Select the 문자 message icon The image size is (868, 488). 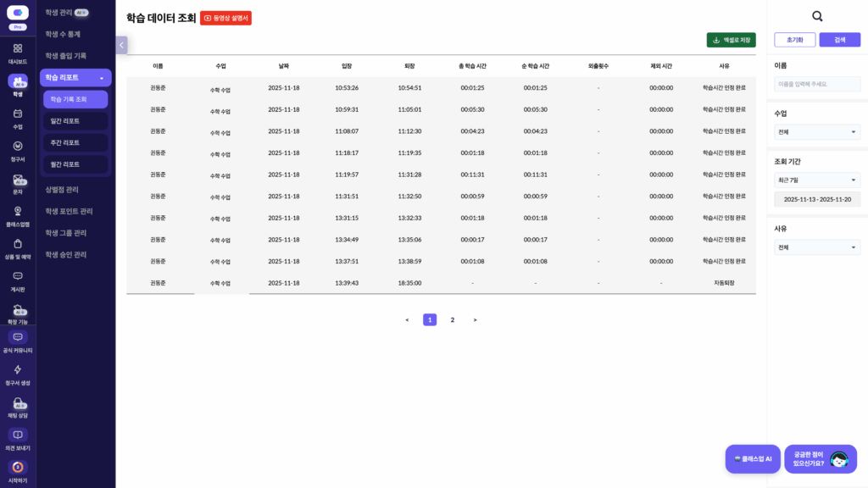point(18,180)
